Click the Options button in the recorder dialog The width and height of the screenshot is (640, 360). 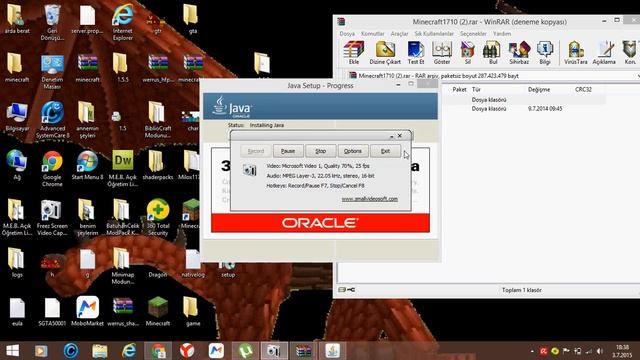coord(353,151)
